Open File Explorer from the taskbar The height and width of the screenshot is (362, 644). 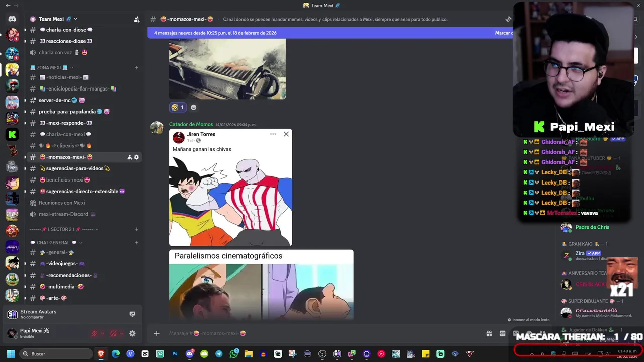pyautogui.click(x=249, y=354)
